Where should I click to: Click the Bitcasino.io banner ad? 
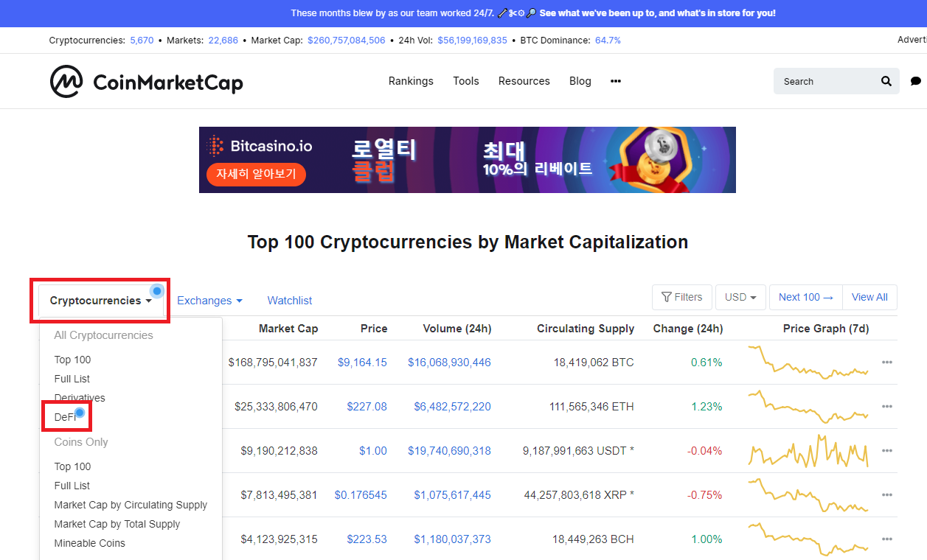pos(468,160)
